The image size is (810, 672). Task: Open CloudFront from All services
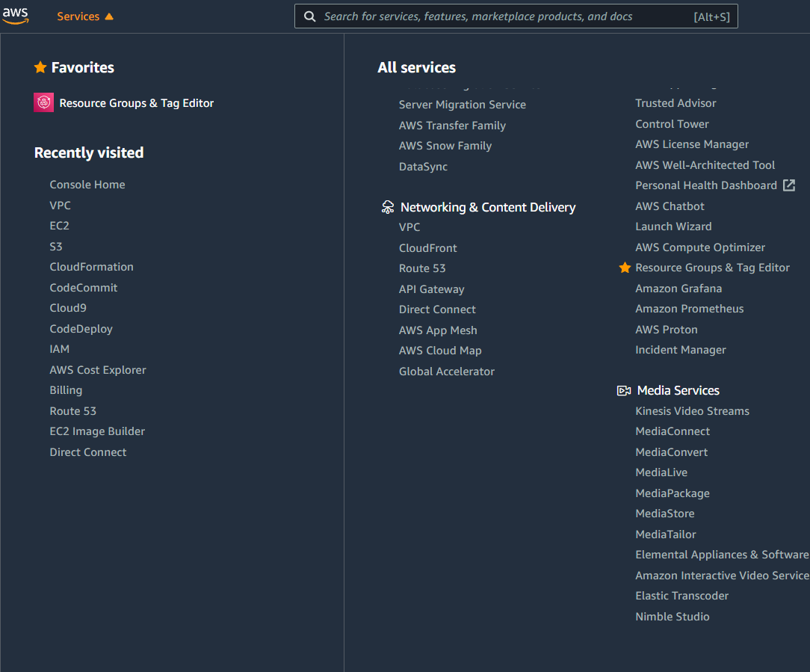tap(427, 247)
